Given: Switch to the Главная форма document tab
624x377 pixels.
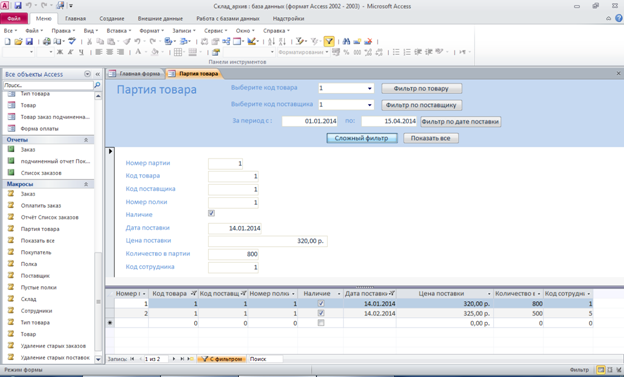Looking at the screenshot, I should tap(135, 74).
